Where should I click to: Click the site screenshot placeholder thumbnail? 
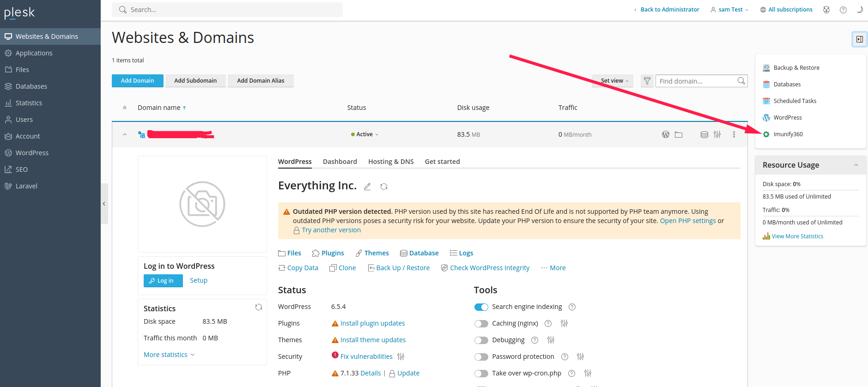(x=202, y=204)
